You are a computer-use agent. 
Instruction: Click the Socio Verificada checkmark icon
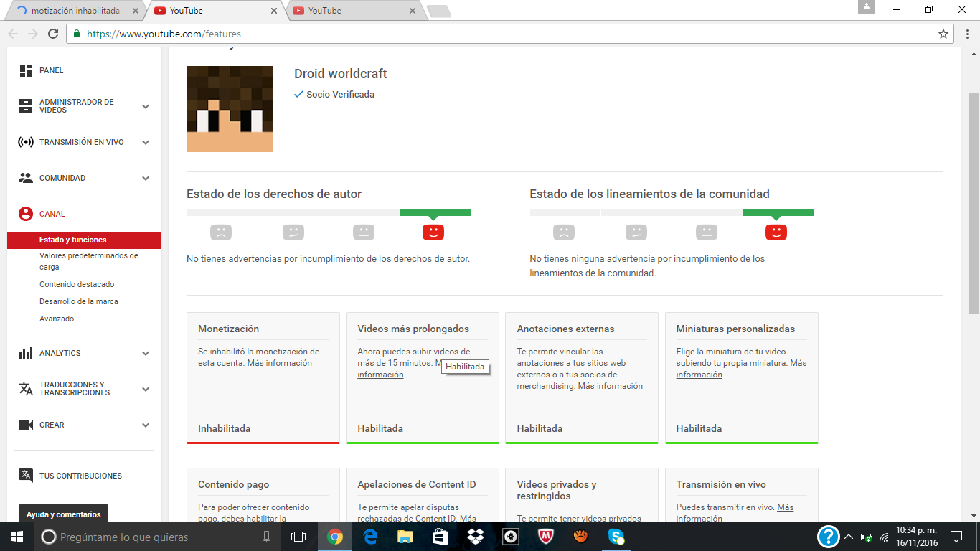pos(299,94)
